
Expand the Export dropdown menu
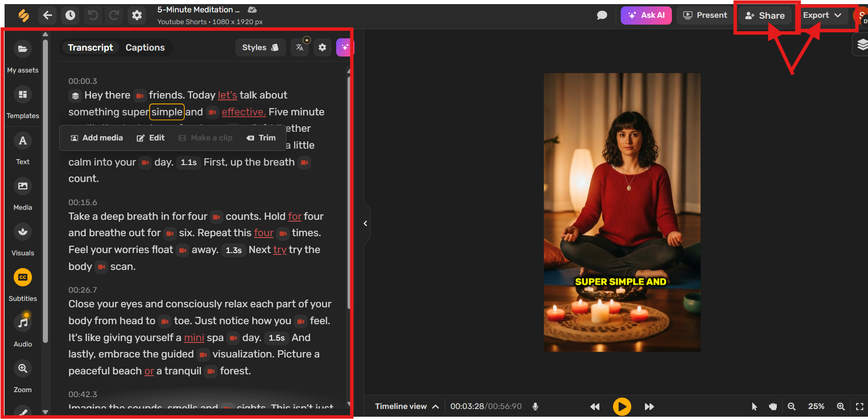coord(822,16)
